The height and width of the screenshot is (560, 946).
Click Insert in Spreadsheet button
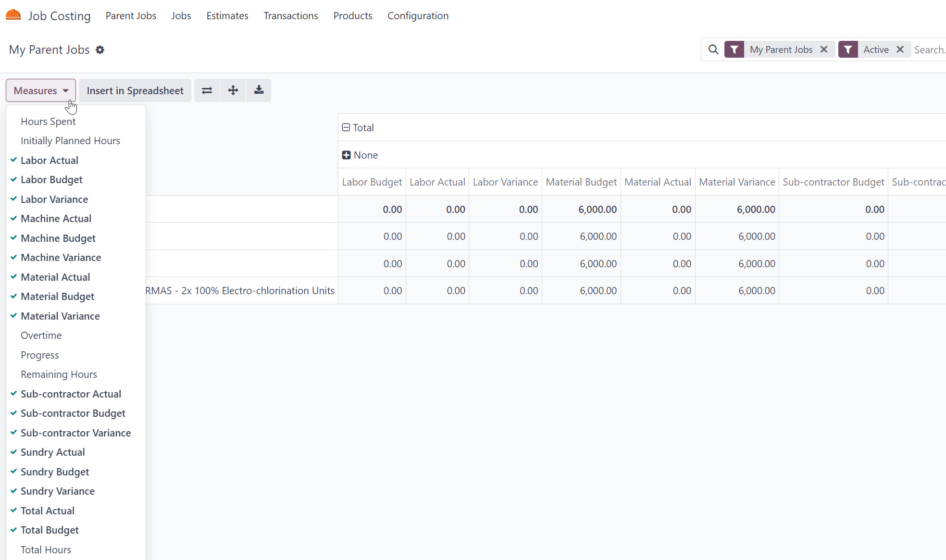(135, 90)
